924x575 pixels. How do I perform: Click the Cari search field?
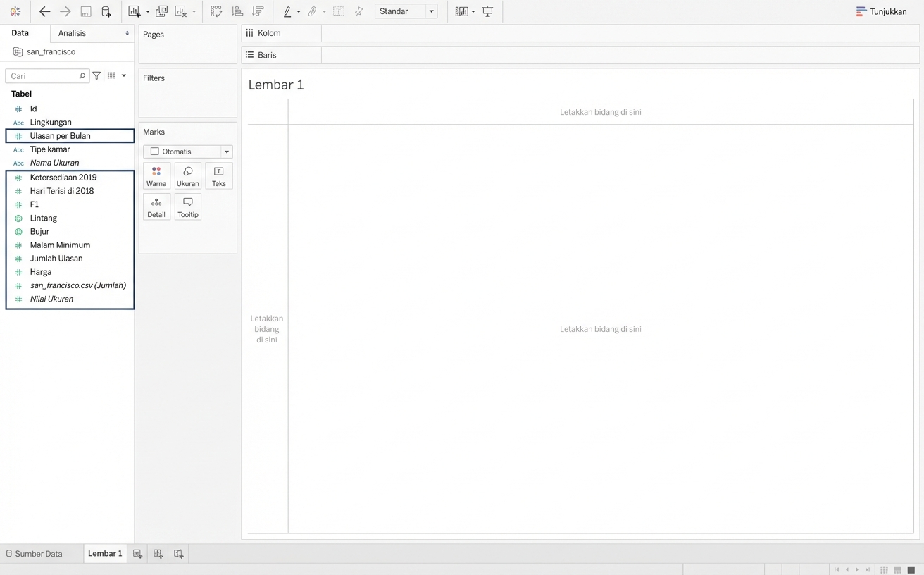click(42, 75)
